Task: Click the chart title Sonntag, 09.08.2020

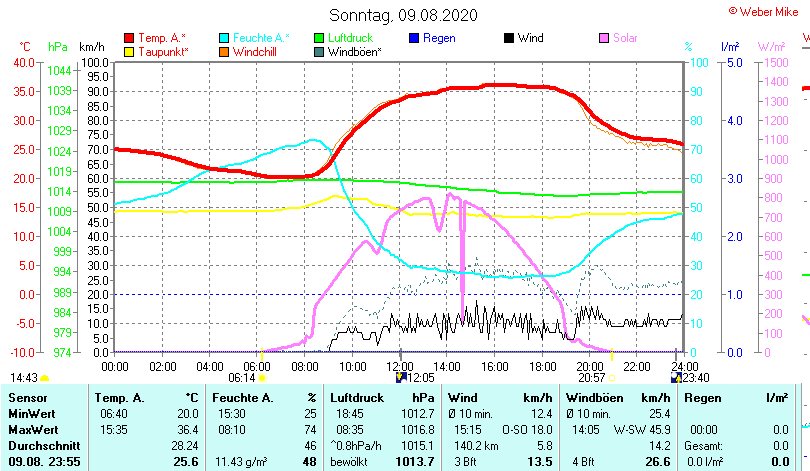Action: (x=403, y=15)
